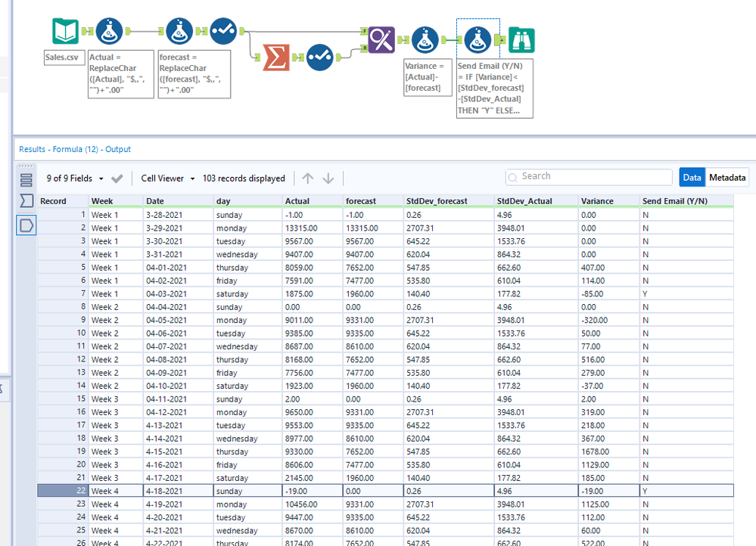Click the Week column header
Image resolution: width=756 pixels, height=546 pixels.
tap(117, 201)
